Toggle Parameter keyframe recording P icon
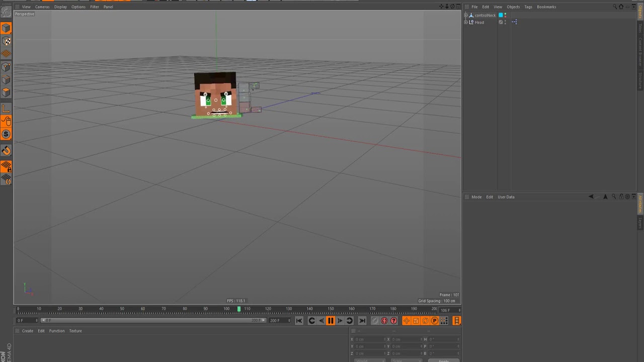The width and height of the screenshot is (644, 362). pyautogui.click(x=435, y=321)
